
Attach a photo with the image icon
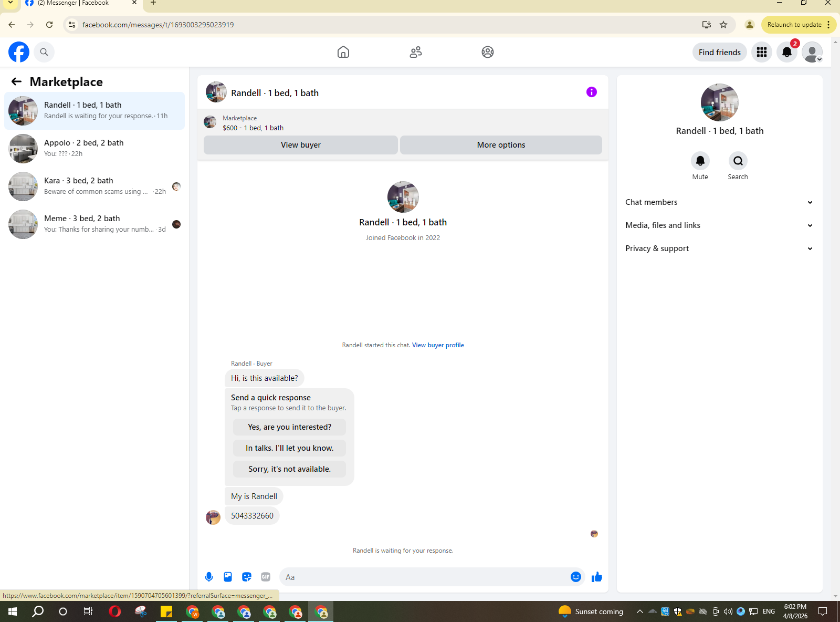pyautogui.click(x=228, y=577)
